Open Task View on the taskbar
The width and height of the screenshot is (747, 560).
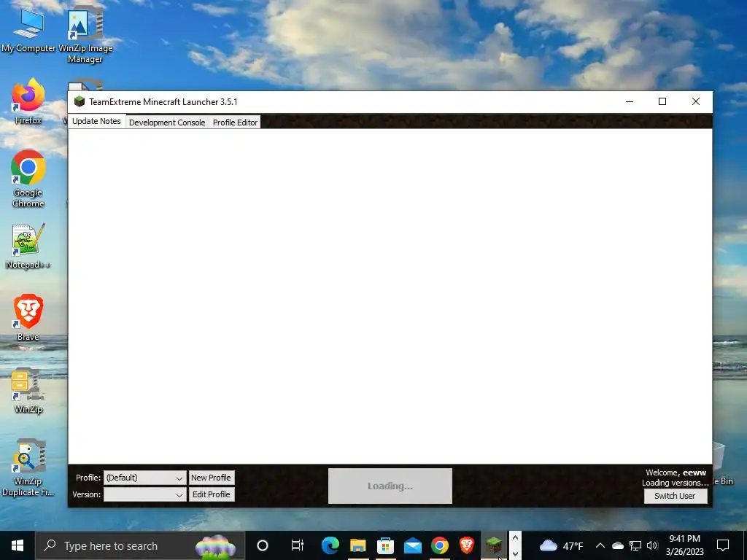coord(298,545)
